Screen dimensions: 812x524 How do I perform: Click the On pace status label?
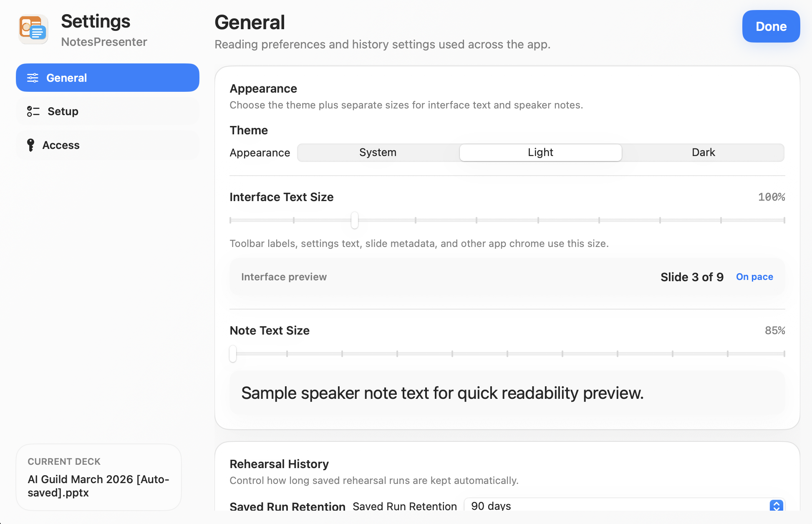click(x=754, y=277)
